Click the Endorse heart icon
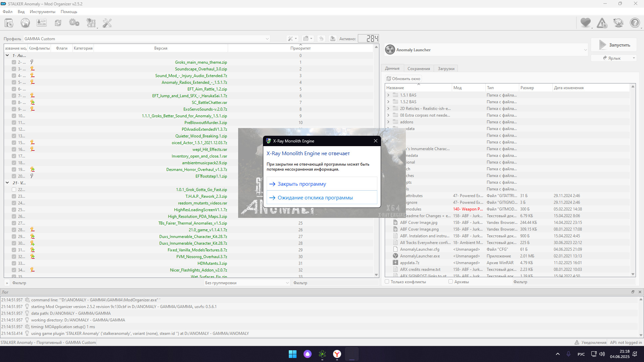644x362 pixels. coord(586,23)
